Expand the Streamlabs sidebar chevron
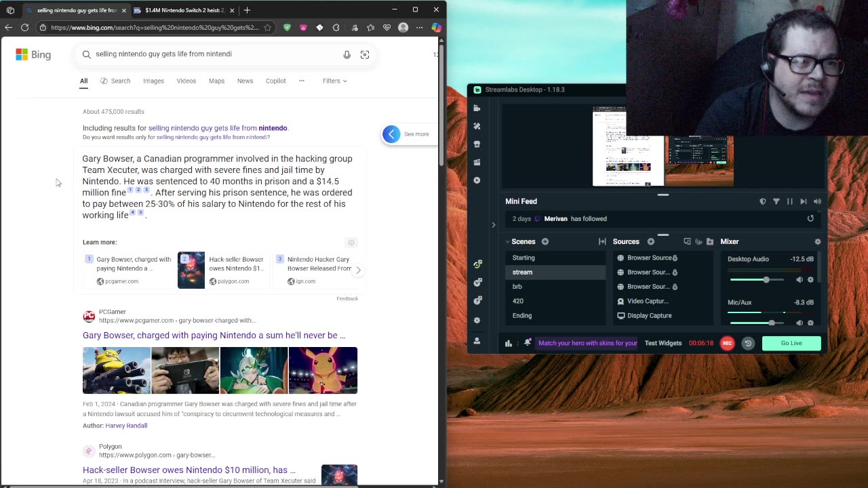868x488 pixels. coord(494,224)
